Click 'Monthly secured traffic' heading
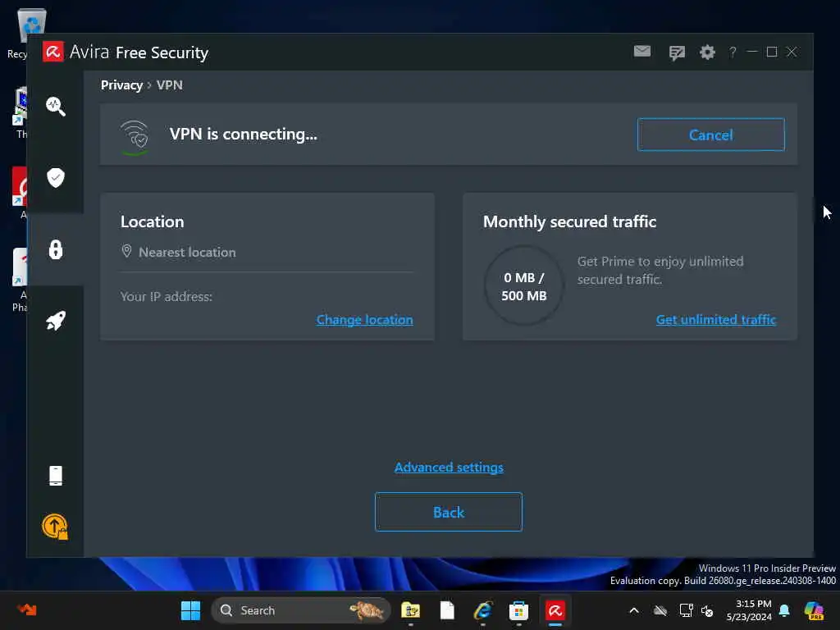This screenshot has height=630, width=840. 569,221
